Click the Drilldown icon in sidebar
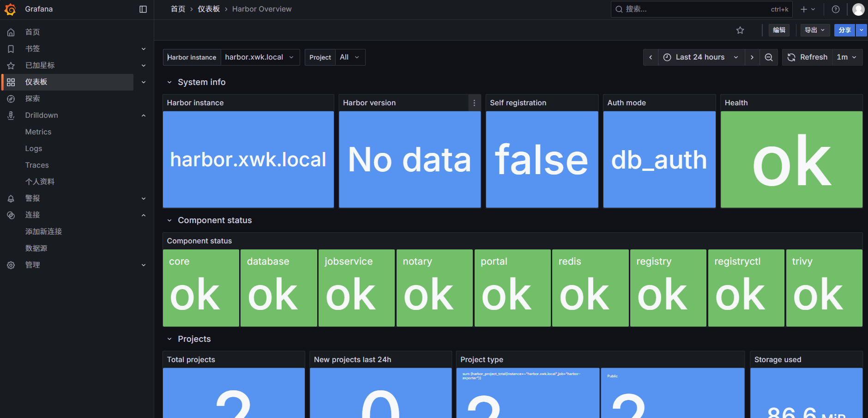Viewport: 868px width, 418px height. tap(11, 115)
